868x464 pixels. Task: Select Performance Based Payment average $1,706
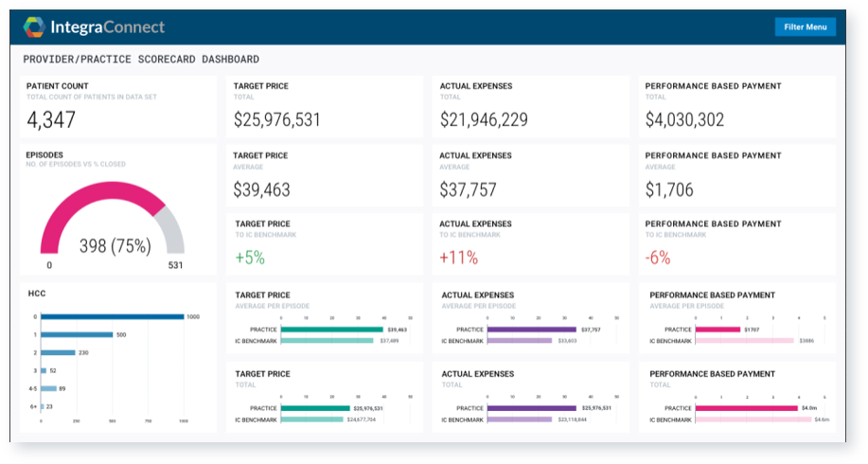pyautogui.click(x=668, y=189)
